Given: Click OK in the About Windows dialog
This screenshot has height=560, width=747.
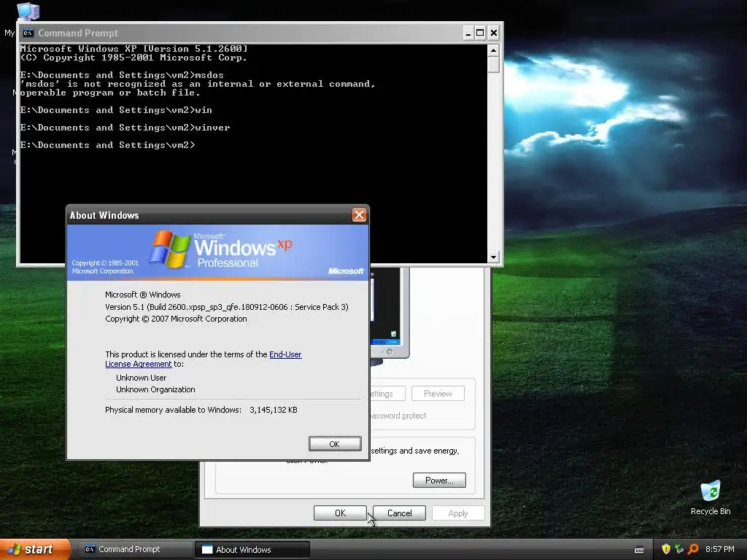Looking at the screenshot, I should click(335, 444).
